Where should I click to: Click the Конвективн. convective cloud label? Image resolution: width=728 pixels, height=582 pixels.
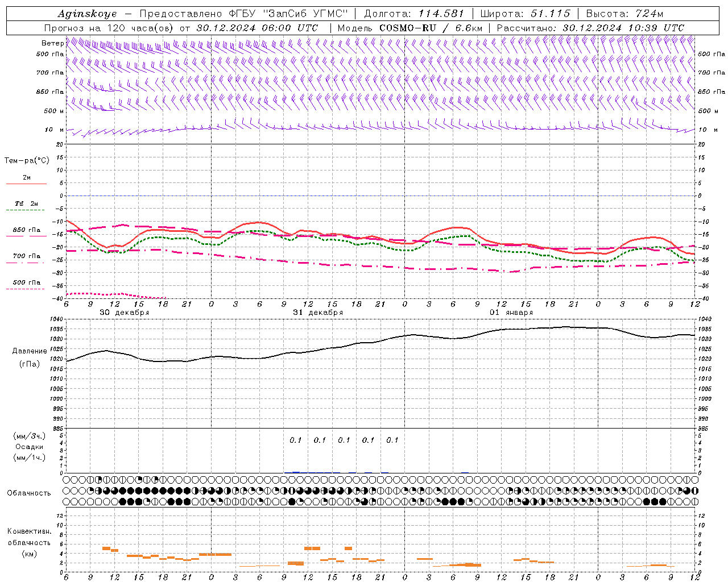point(29,531)
